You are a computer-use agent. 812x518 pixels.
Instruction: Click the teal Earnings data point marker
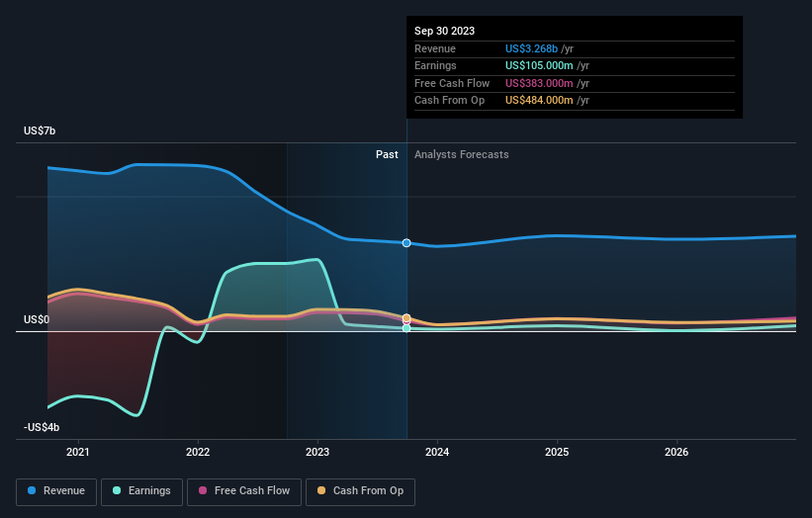[x=406, y=328]
